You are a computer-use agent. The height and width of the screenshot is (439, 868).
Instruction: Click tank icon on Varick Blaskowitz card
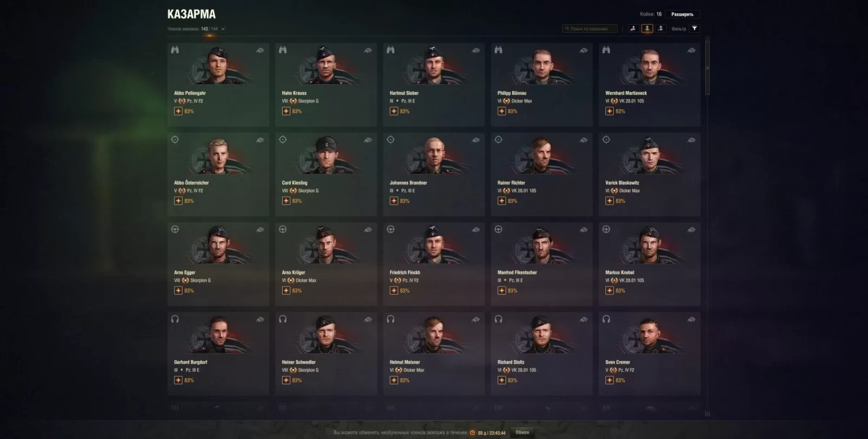tap(692, 140)
